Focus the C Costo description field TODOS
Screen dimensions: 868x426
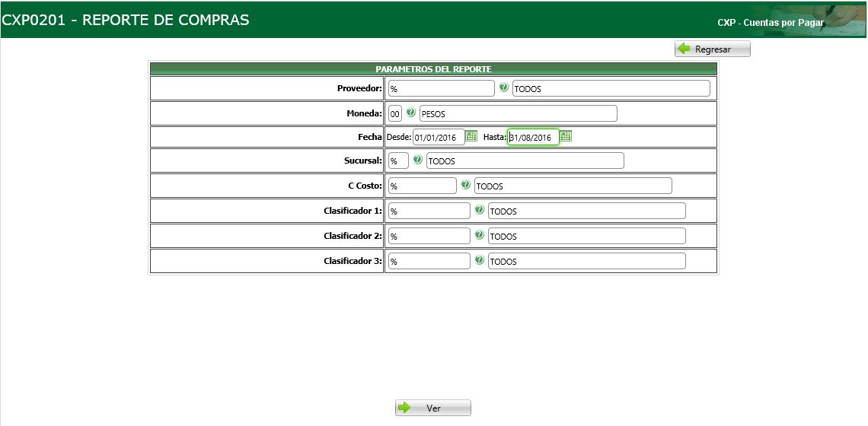[573, 186]
